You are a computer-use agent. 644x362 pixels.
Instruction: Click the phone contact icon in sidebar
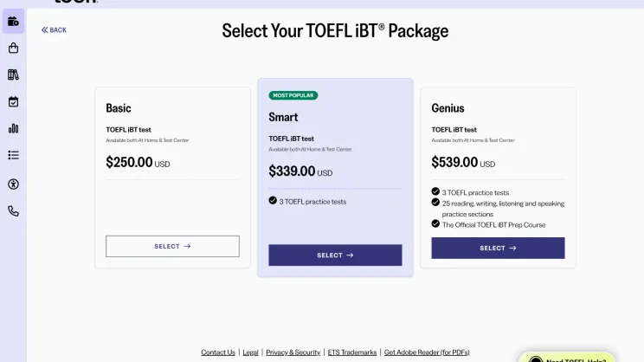point(13,210)
